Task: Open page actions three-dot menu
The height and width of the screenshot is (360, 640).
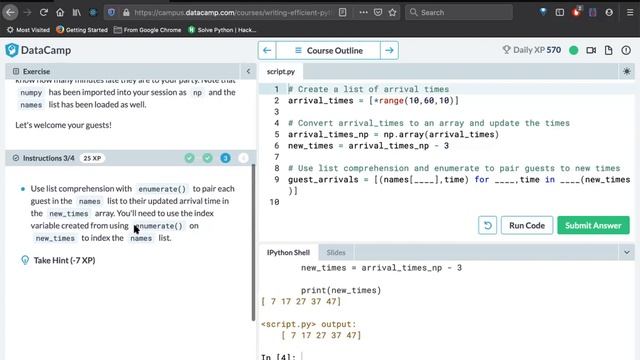Action: tap(363, 13)
